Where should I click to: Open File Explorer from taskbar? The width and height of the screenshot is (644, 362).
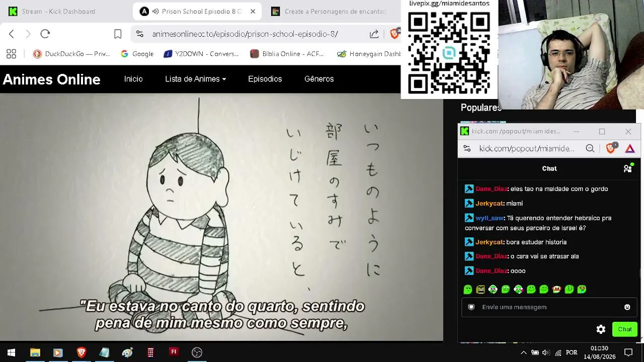point(35,352)
